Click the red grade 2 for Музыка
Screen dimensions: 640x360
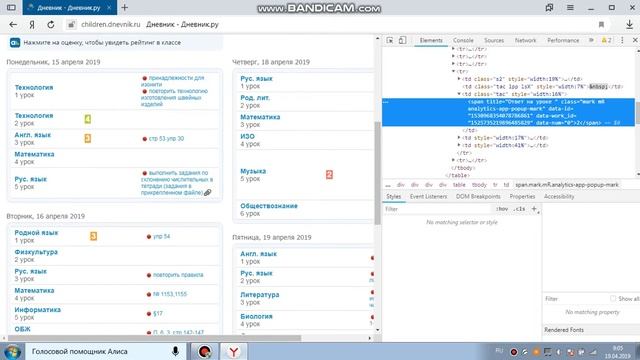329,175
